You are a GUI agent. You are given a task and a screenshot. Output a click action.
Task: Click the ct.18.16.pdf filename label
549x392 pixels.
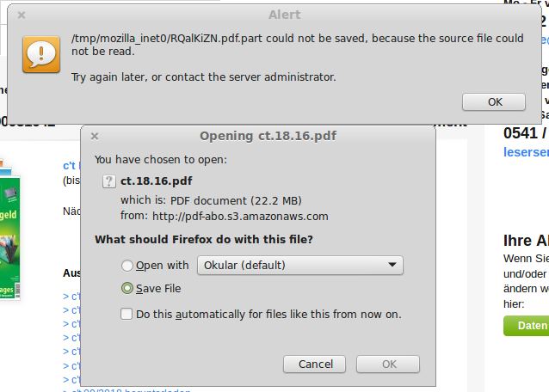[x=156, y=181]
